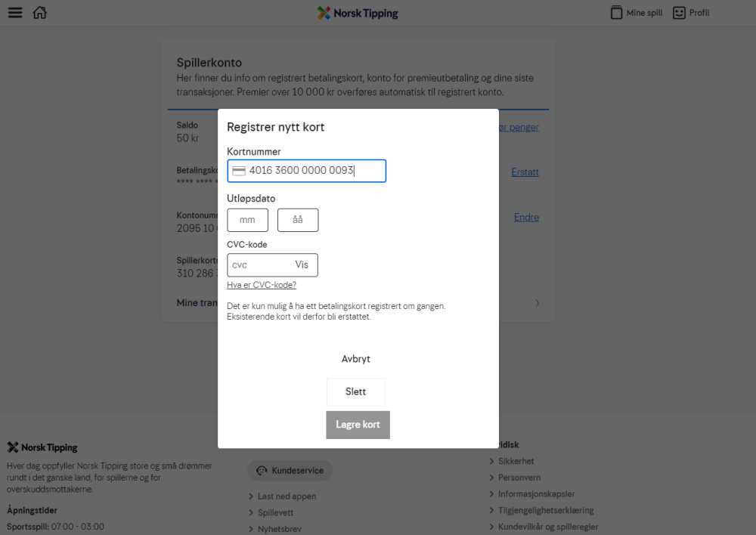Click the Norsk Tipping footer logo
The image size is (756, 535).
click(x=42, y=447)
